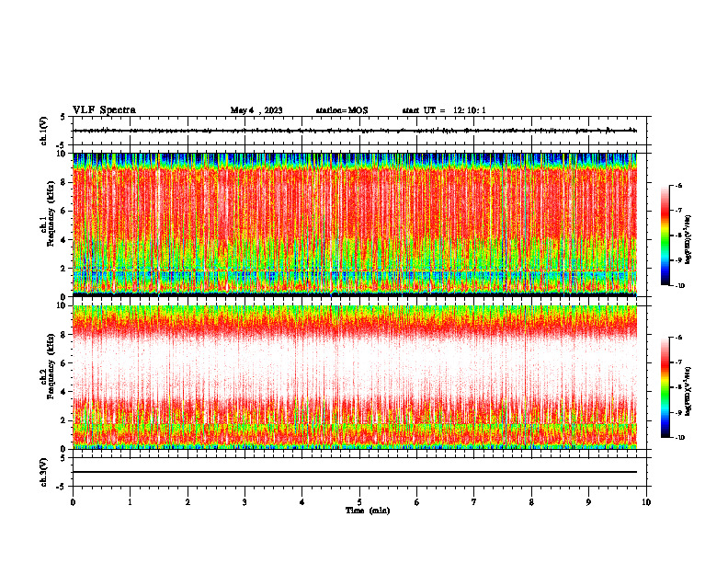Click the ch.1 "Frequency (kHz)" axis label
This screenshot has height=563, width=728.
pos(51,214)
